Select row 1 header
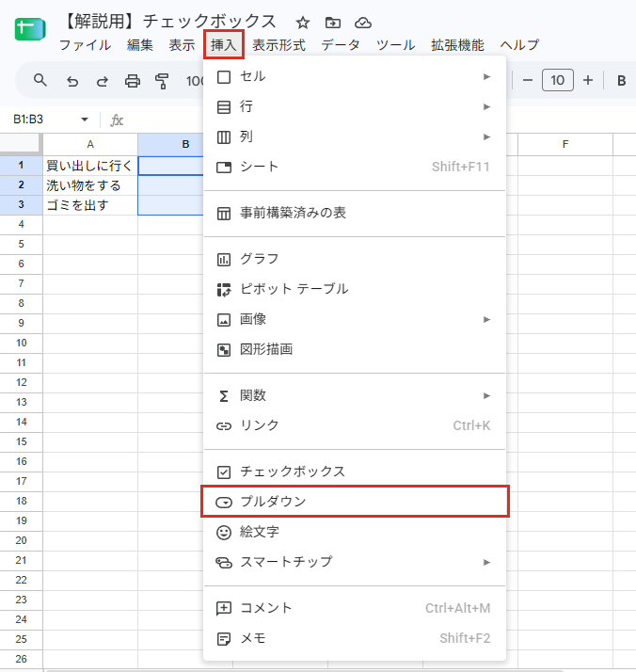 tap(21, 166)
